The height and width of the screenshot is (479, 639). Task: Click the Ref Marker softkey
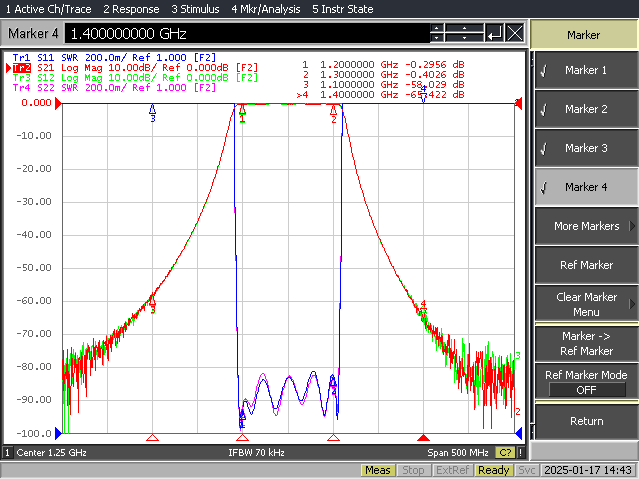(586, 265)
